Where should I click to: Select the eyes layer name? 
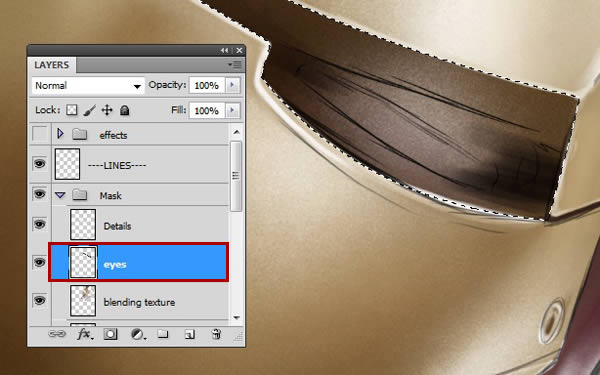tap(115, 264)
